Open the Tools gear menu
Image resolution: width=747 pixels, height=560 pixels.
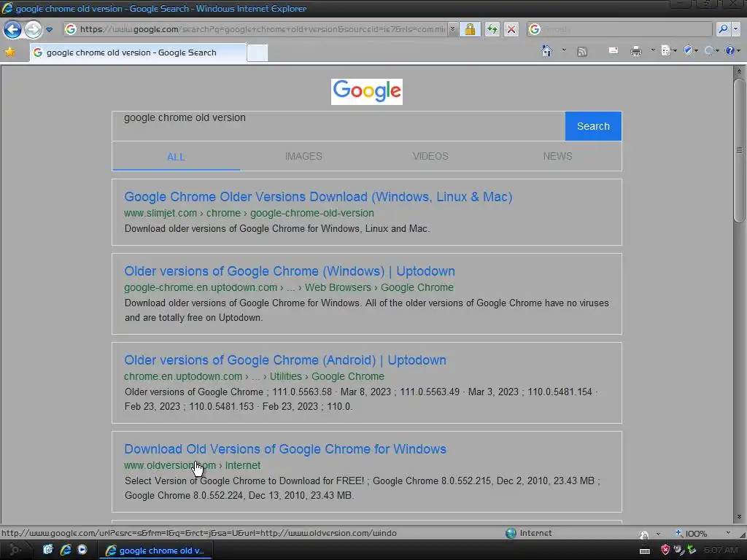pos(711,50)
